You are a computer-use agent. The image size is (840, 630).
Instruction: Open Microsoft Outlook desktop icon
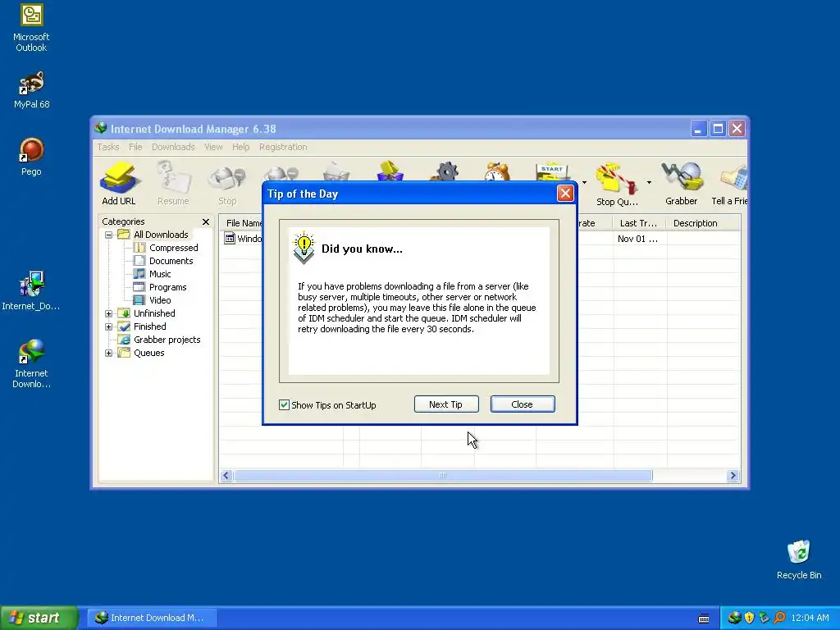[x=31, y=28]
